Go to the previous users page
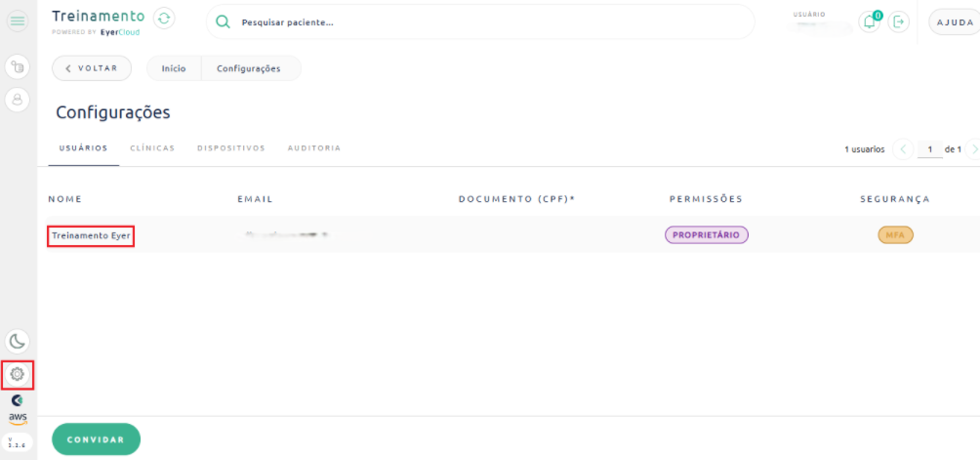Image resolution: width=980 pixels, height=460 pixels. [903, 149]
